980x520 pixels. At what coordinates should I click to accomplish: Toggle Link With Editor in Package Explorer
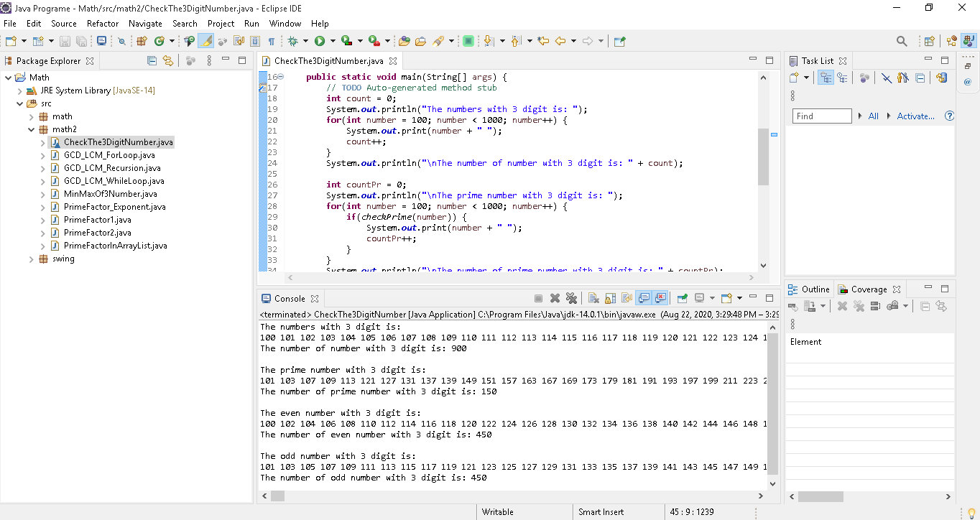170,61
